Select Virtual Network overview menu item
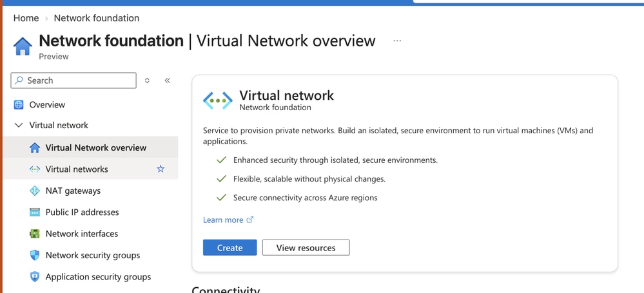The image size is (644, 293). pyautogui.click(x=90, y=147)
